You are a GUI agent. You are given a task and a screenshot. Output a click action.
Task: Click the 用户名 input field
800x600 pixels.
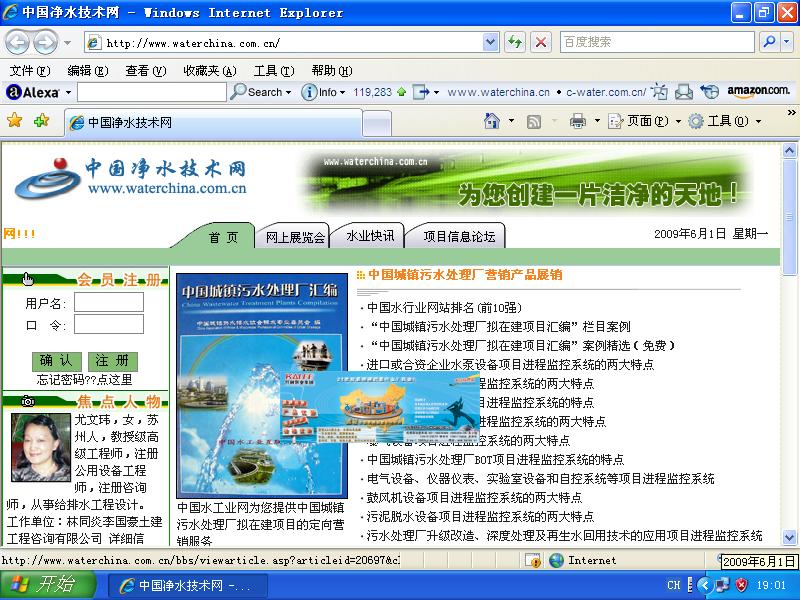pos(109,303)
